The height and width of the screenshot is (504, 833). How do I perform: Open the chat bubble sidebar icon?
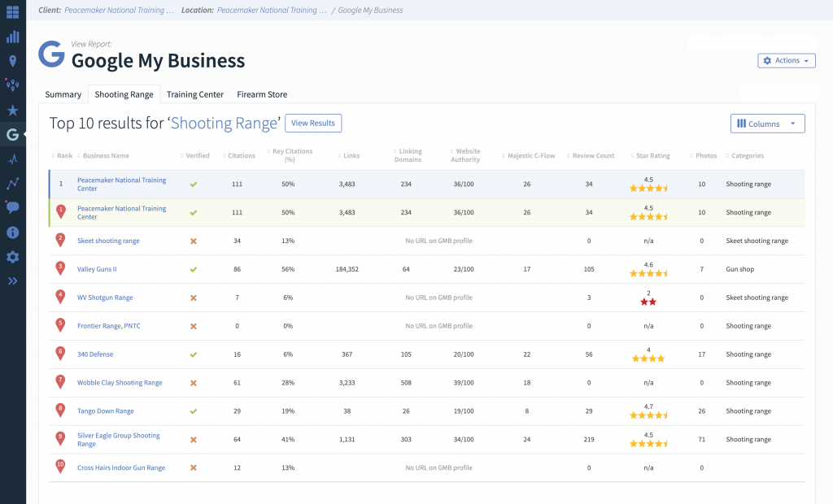(x=13, y=207)
